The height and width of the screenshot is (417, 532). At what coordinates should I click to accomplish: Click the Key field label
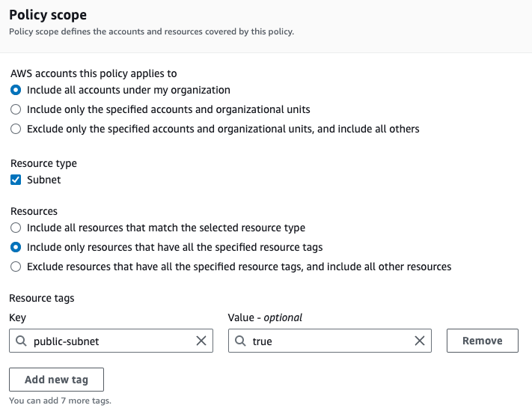point(18,317)
